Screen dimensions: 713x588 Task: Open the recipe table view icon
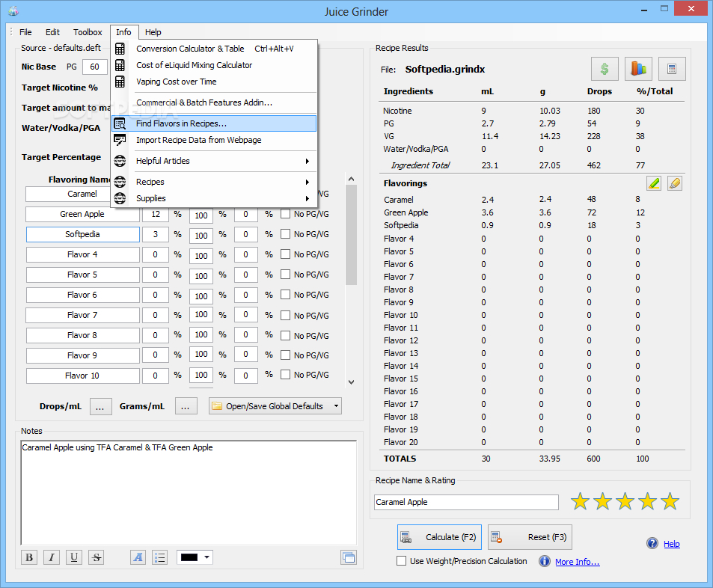click(672, 69)
